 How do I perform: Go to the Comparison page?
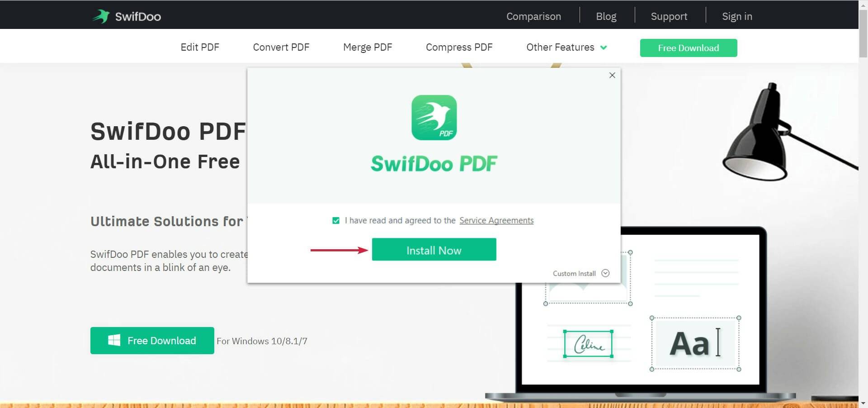pyautogui.click(x=533, y=16)
